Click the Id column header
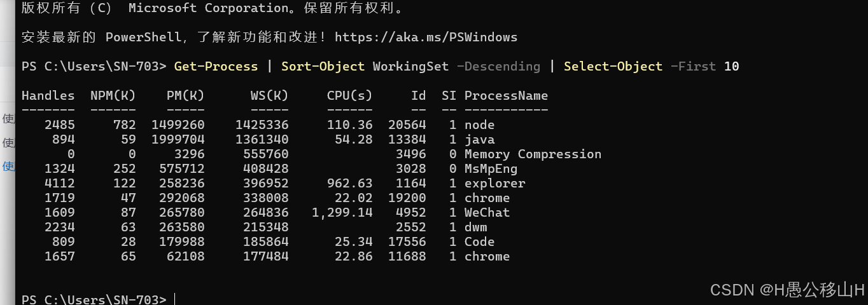Screen dimensions: 868x305 tap(419, 95)
